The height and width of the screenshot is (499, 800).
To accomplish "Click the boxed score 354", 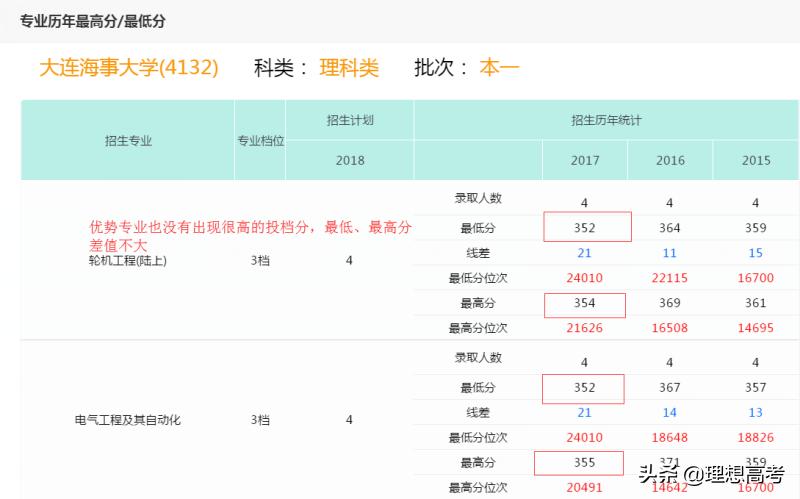I will pyautogui.click(x=585, y=303).
